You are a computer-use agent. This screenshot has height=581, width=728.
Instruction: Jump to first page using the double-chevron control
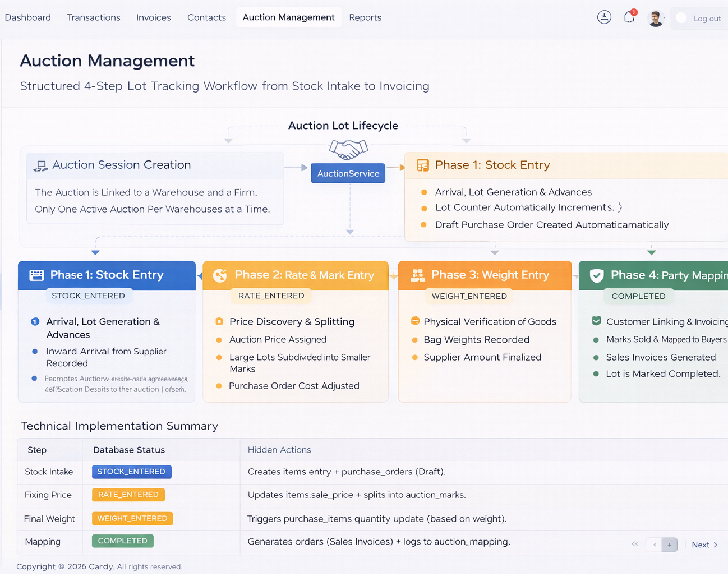(635, 543)
